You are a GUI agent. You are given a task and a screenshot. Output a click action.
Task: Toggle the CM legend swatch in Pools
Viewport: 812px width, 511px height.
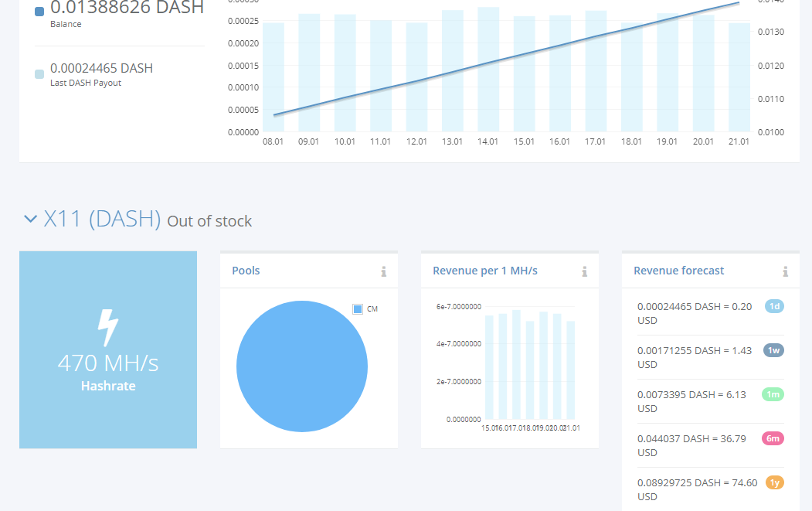[x=357, y=309]
